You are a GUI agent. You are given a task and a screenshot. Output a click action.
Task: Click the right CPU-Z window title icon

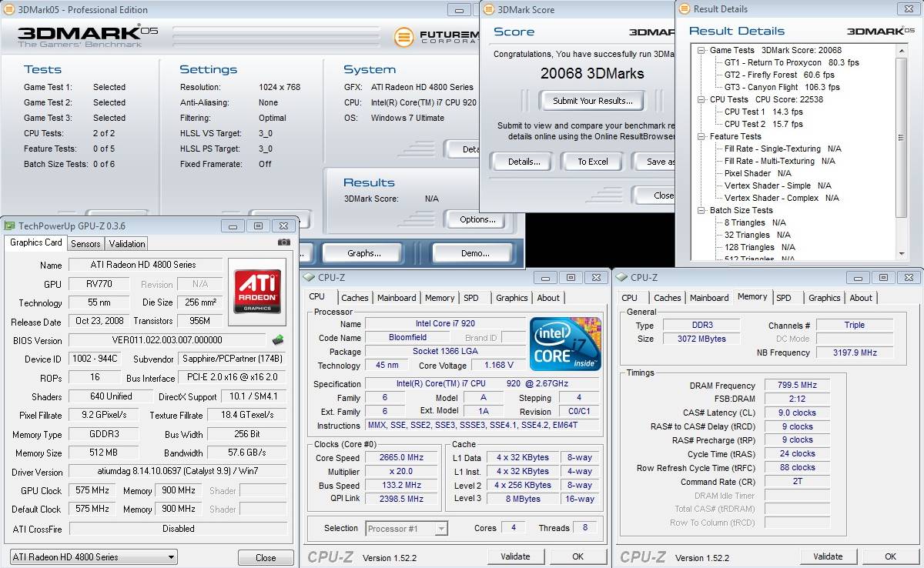pyautogui.click(x=621, y=277)
